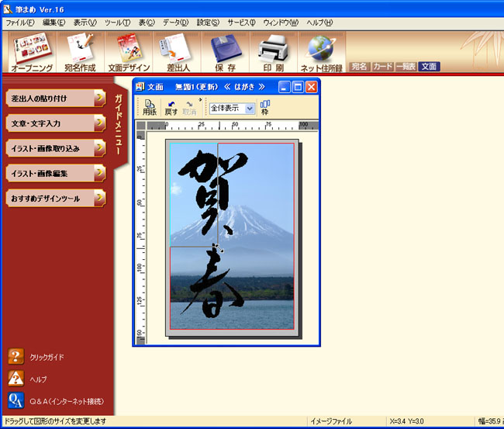Switch to the 一覧表 tab
The height and width of the screenshot is (429, 504).
click(x=406, y=67)
